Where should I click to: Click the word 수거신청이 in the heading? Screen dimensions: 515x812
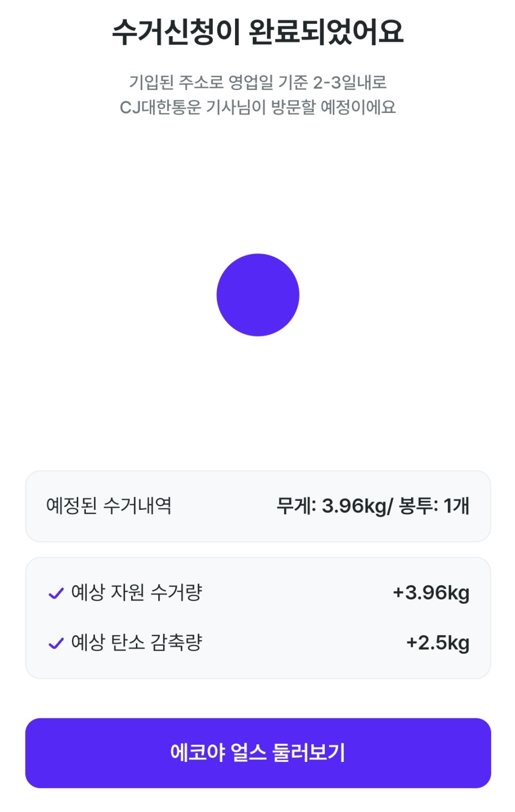pos(176,32)
